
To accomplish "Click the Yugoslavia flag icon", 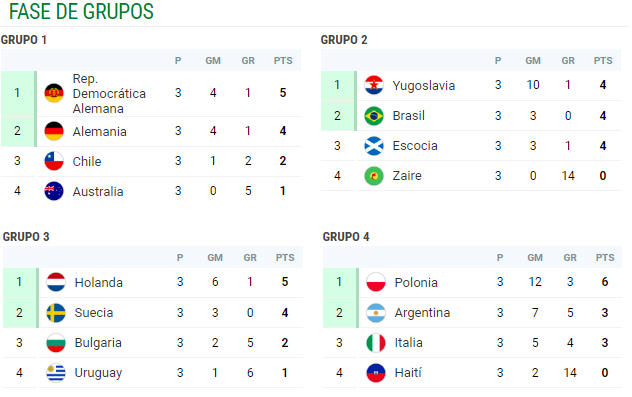I will 374,85.
